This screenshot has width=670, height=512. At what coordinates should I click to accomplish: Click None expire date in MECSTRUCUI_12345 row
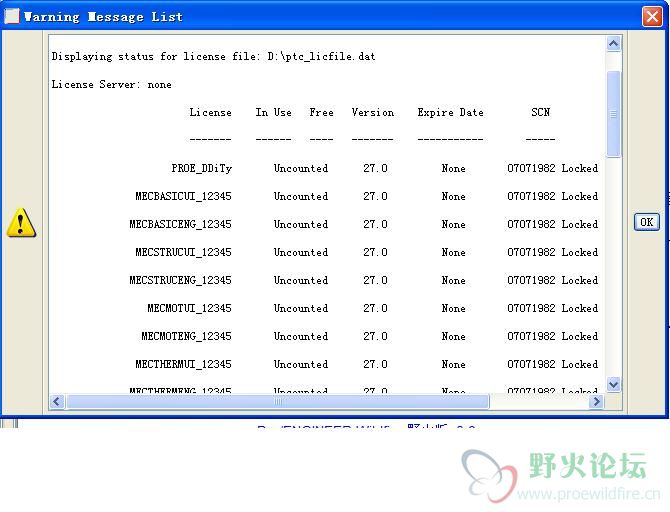(453, 252)
